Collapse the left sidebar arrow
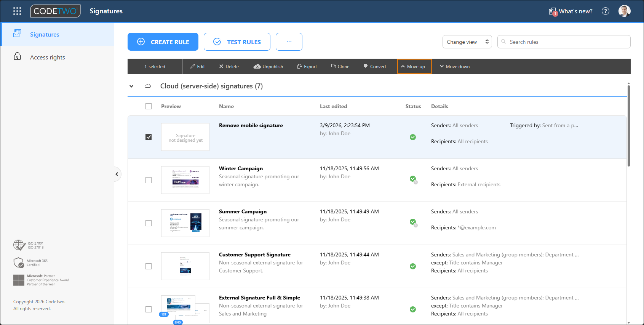 pos(117,174)
